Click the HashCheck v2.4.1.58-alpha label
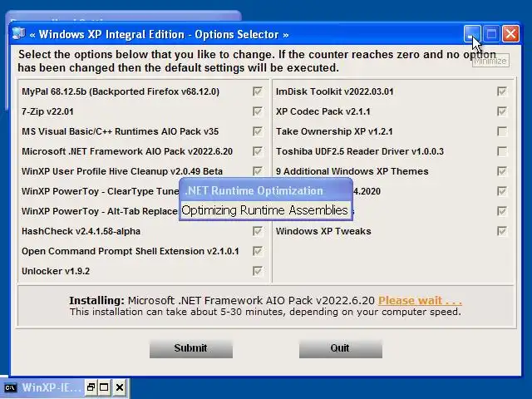Viewport: 532px width, 399px height. [x=81, y=231]
